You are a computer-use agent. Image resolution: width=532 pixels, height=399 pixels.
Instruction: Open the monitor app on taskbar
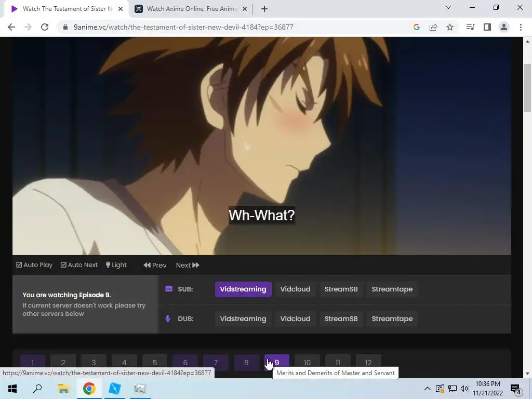pos(140,389)
